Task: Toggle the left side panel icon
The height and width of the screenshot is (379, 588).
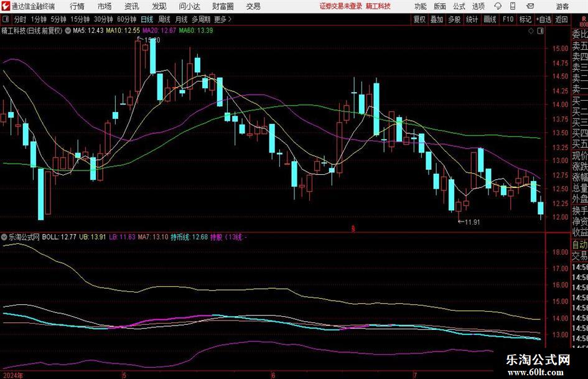Action: coord(6,19)
